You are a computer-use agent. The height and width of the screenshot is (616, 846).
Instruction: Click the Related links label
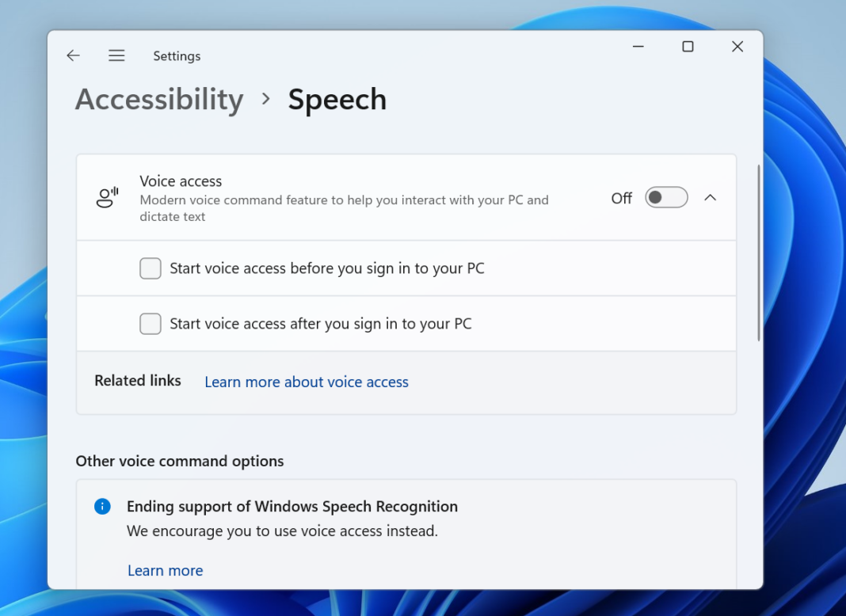pyautogui.click(x=137, y=381)
